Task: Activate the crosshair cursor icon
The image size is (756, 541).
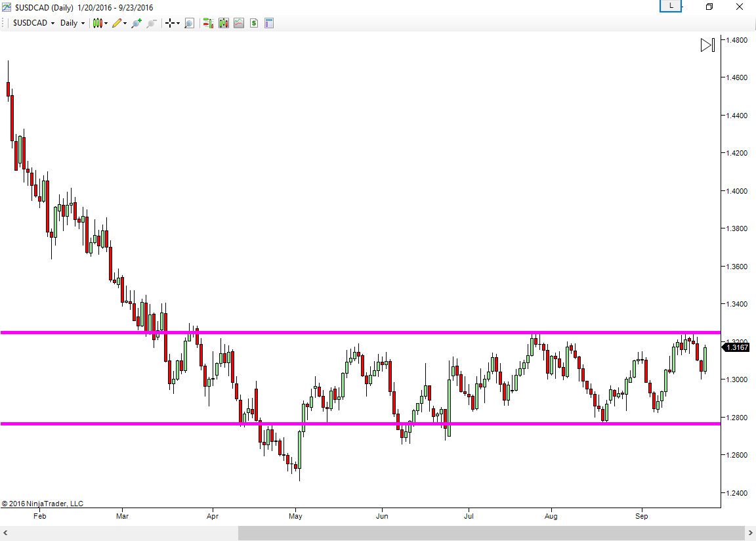Action: (x=170, y=23)
